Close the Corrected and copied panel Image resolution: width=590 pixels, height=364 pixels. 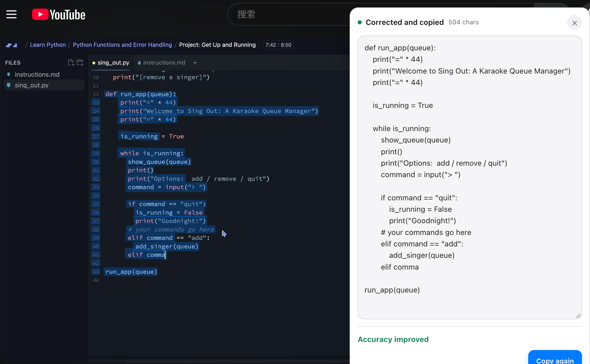point(575,23)
